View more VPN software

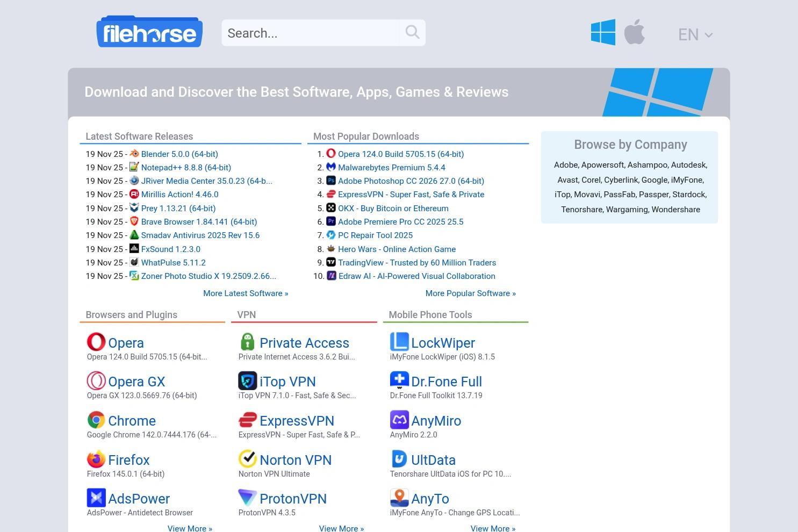[x=341, y=528]
